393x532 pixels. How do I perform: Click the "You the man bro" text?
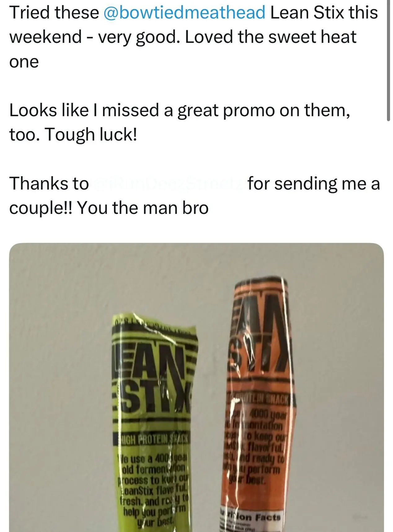[143, 208]
